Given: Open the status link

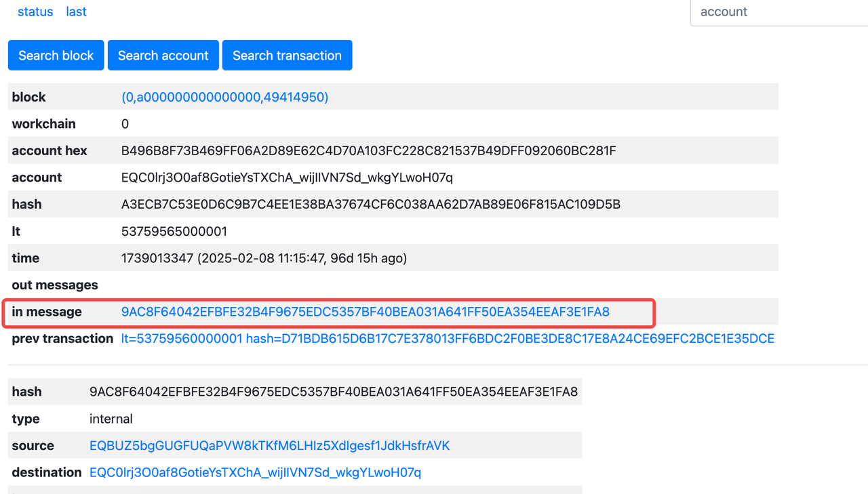Looking at the screenshot, I should tap(35, 12).
